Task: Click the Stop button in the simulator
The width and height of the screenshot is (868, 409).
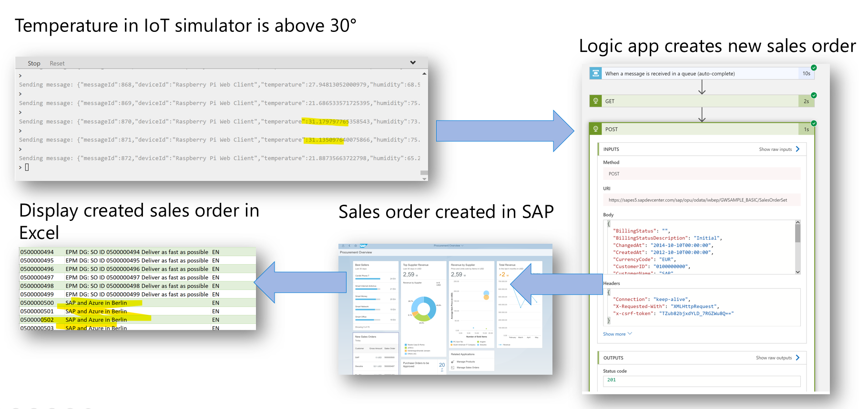Action: pyautogui.click(x=34, y=63)
